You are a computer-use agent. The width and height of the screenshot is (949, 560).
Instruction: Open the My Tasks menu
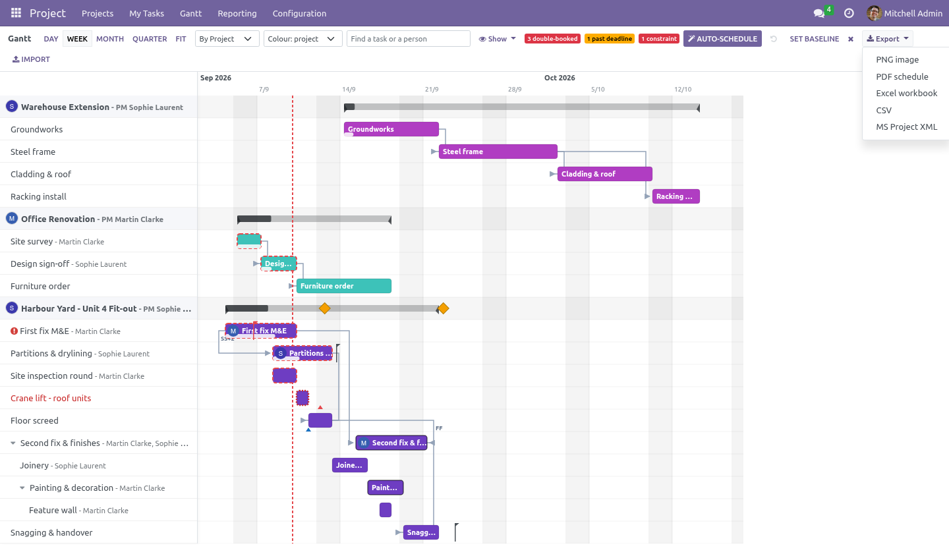pyautogui.click(x=146, y=13)
